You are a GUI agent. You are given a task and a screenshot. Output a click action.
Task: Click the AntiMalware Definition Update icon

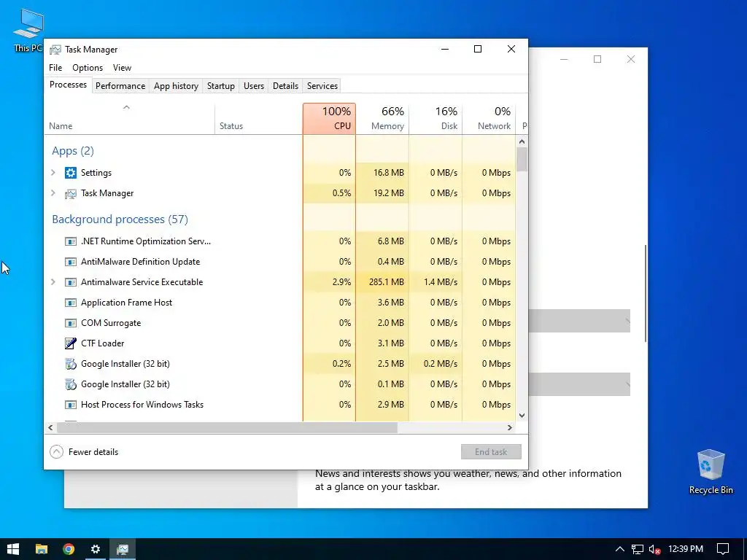[x=71, y=262]
